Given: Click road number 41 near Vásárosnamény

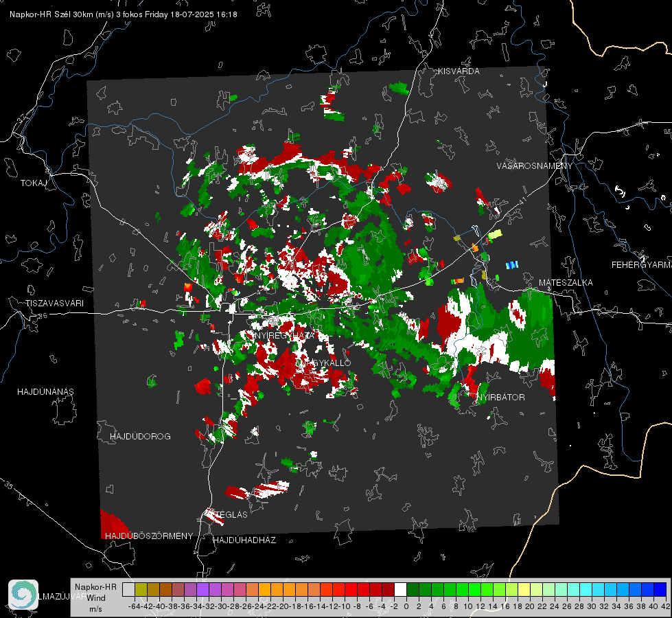Looking at the screenshot, I should tap(522, 201).
